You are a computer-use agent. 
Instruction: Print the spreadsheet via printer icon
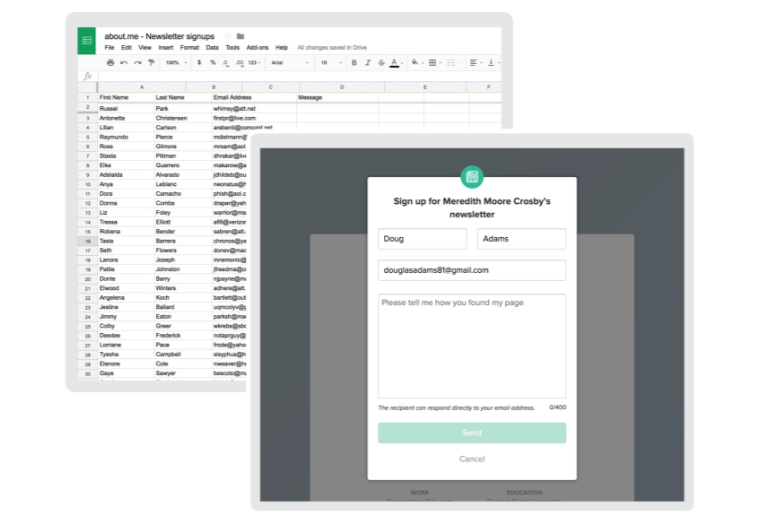(x=111, y=63)
